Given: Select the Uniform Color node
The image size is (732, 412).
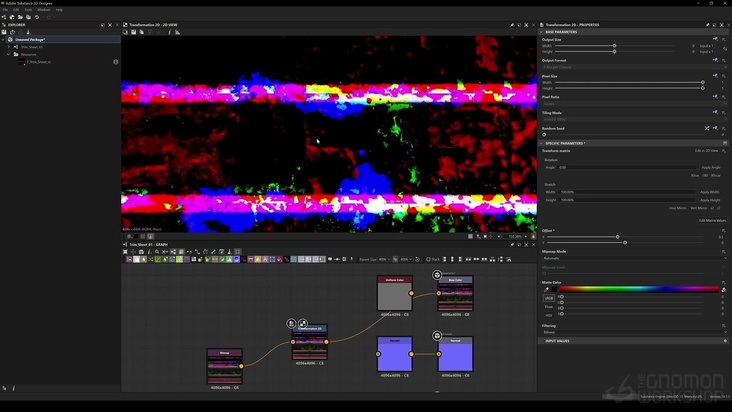Looking at the screenshot, I should [394, 293].
